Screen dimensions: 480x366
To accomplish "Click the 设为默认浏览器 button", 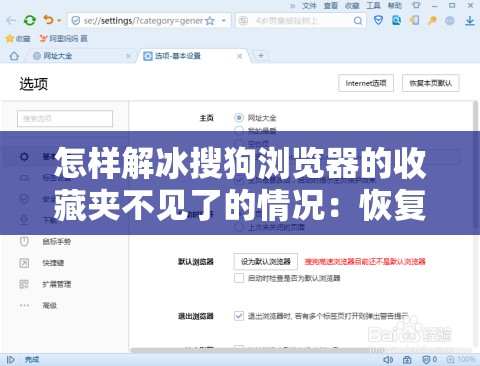I will (266, 262).
